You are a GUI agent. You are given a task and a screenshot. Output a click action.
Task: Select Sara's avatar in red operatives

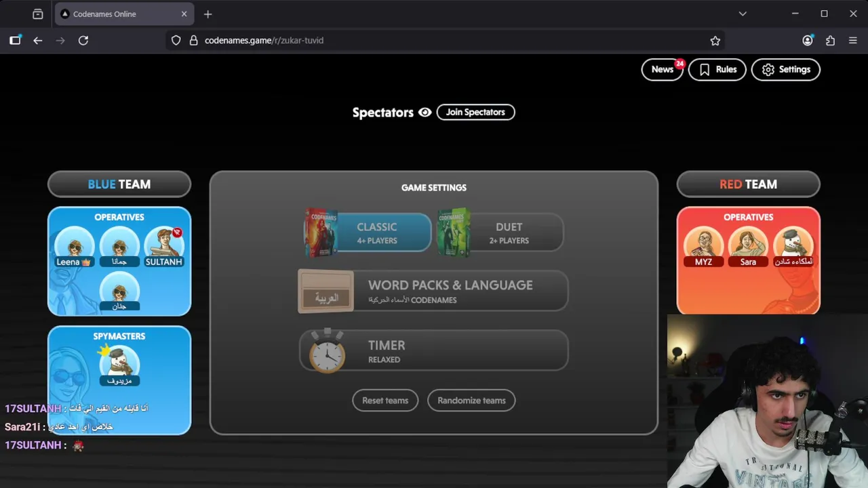click(x=748, y=245)
